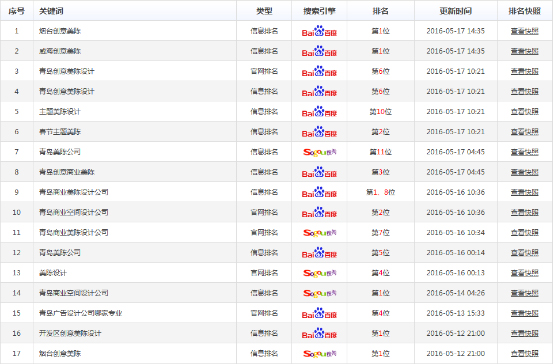This screenshot has height=364, width=554.
Task: Click rank 第3位 in row 8
Action: point(381,172)
